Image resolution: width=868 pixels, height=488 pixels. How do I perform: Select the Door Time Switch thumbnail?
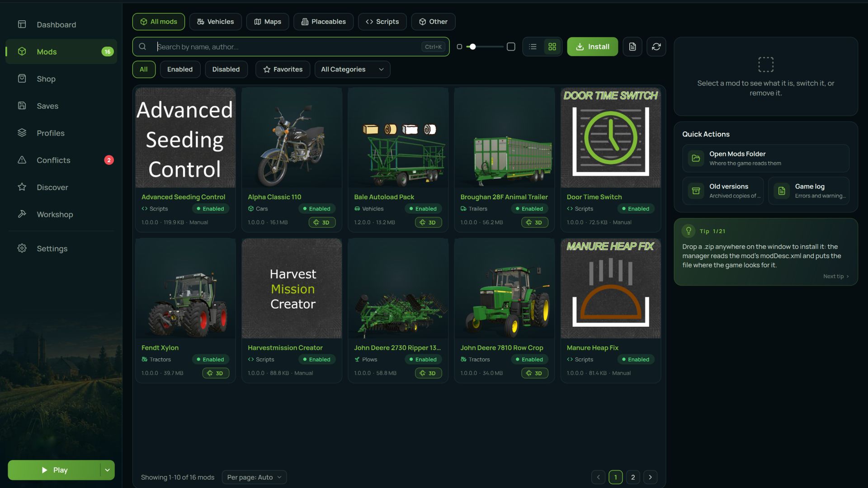pos(610,138)
